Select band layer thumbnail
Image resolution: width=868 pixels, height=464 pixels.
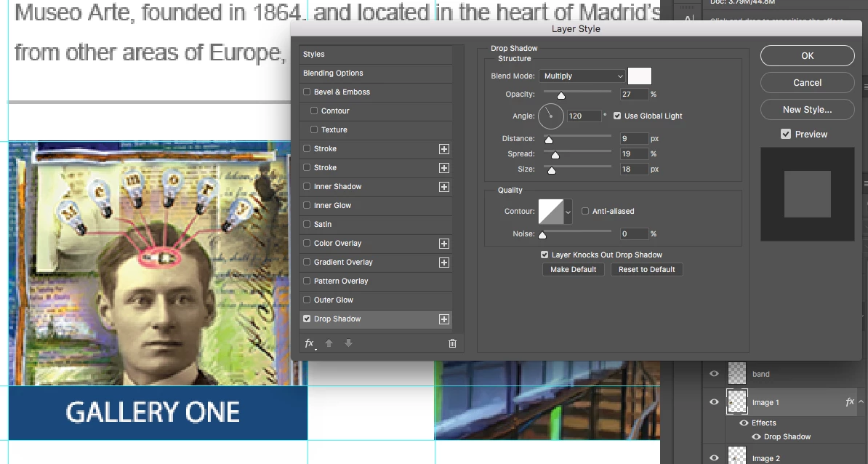pyautogui.click(x=737, y=373)
